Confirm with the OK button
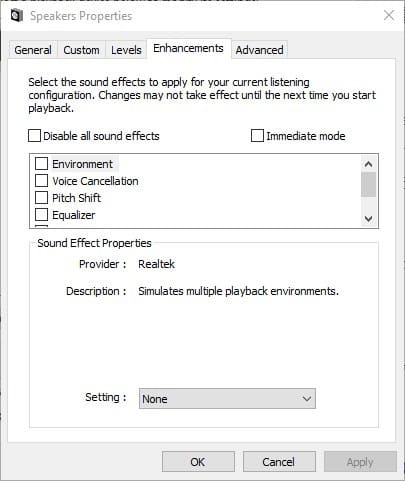The height and width of the screenshot is (481, 405). pyautogui.click(x=198, y=462)
